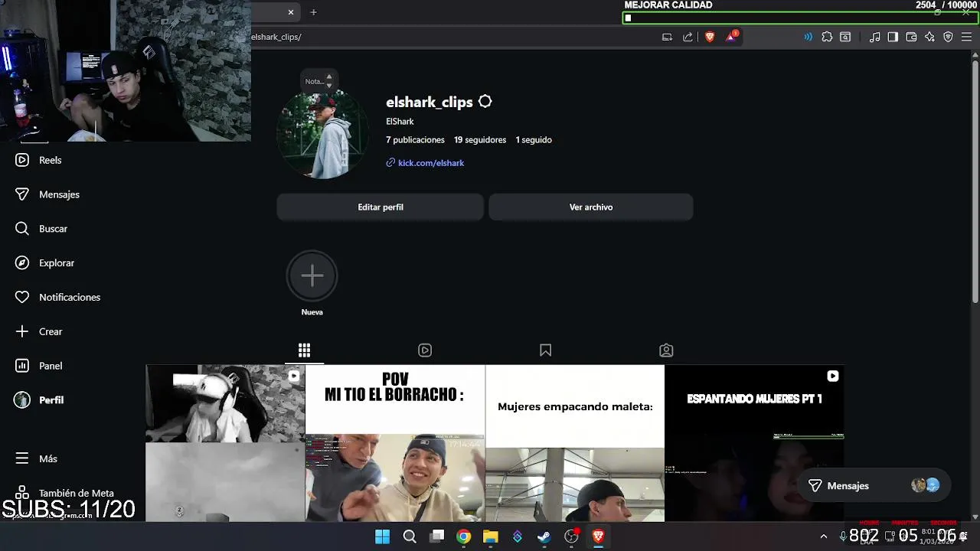This screenshot has width=980, height=551.
Task: Click the Editar perfil button
Action: click(381, 207)
